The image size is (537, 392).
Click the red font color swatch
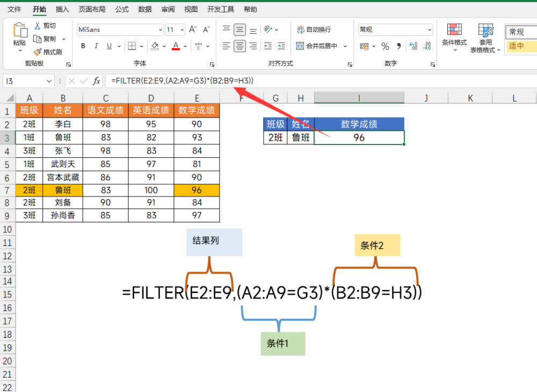[176, 46]
